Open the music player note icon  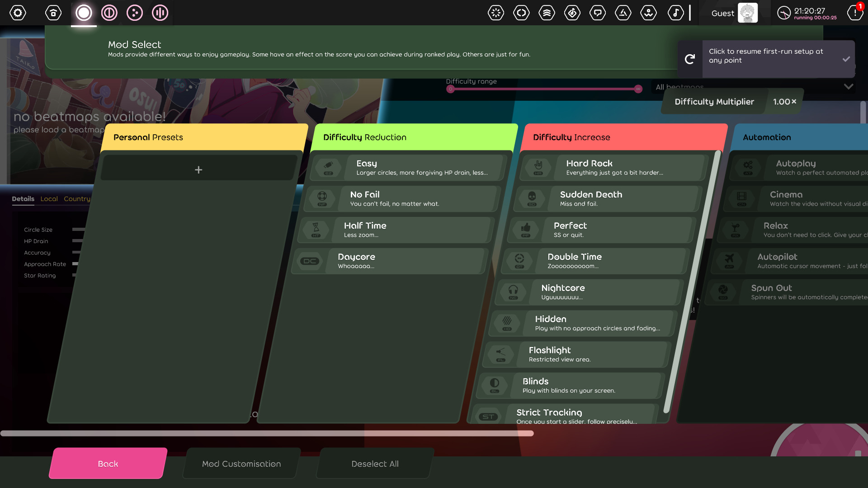coord(675,13)
